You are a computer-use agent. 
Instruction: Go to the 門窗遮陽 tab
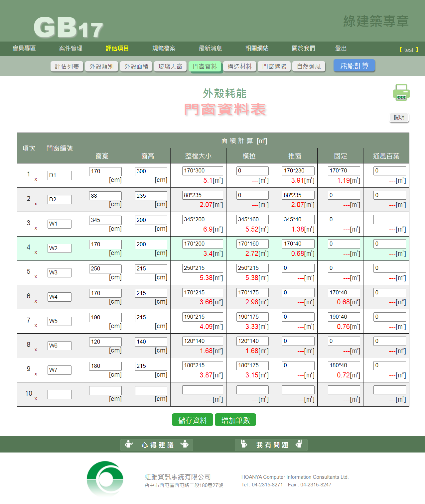274,66
